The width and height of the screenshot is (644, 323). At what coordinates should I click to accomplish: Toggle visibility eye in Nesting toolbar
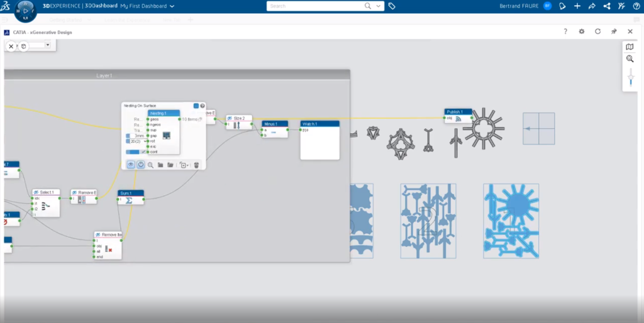[x=131, y=165]
